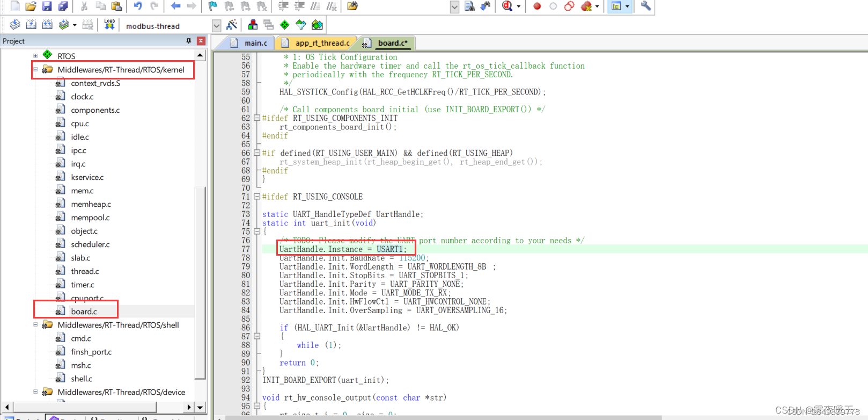
Task: Unindent the selected lines
Action: tap(299, 6)
